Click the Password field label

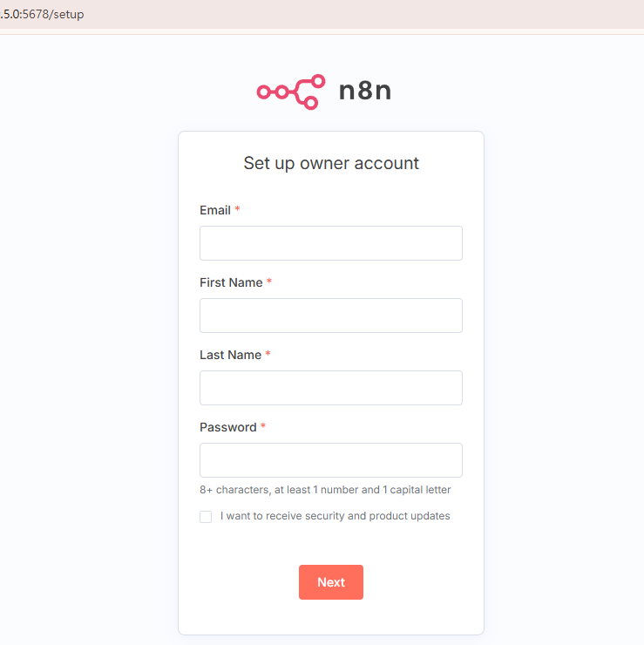(x=228, y=427)
